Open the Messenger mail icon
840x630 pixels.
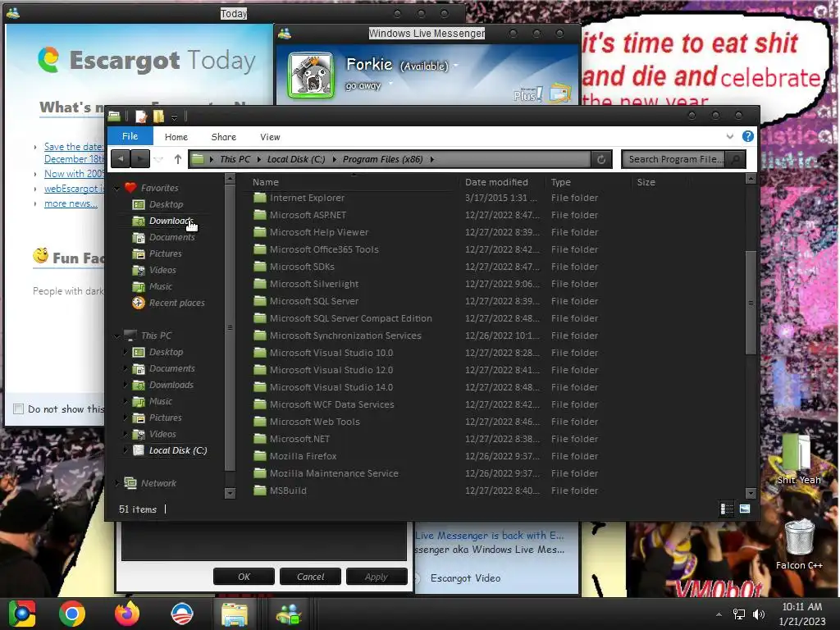pos(559,93)
